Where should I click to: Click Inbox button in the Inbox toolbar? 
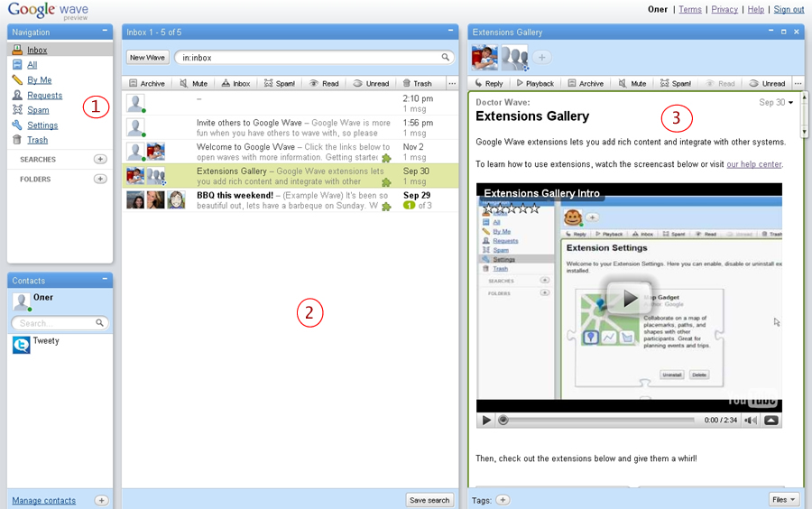(235, 83)
